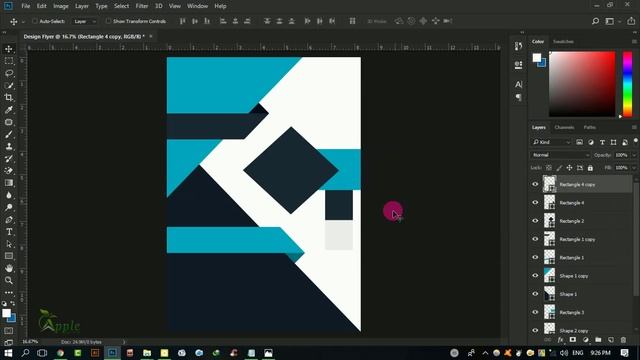This screenshot has width=640, height=360.
Task: Create a new group folder
Action: (598, 340)
